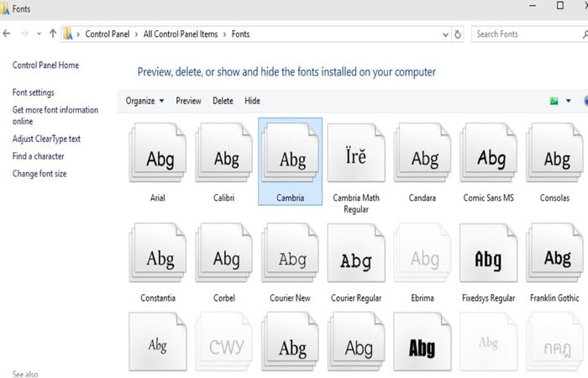Select the Franklin Gothic font icon
The image size is (588, 378).
554,253
